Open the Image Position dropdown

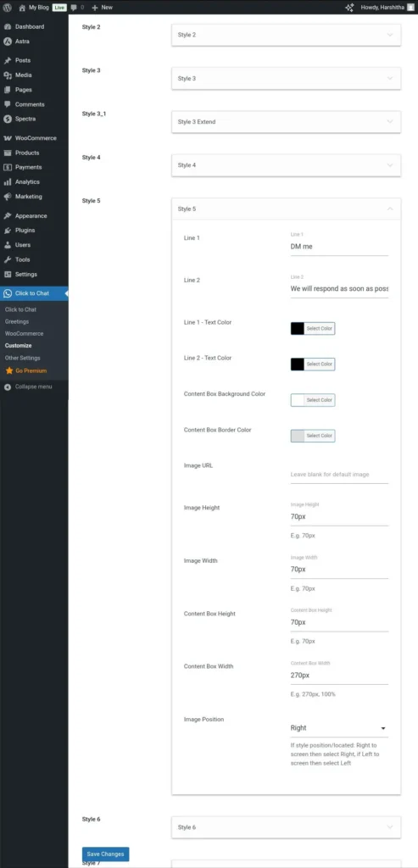(339, 728)
